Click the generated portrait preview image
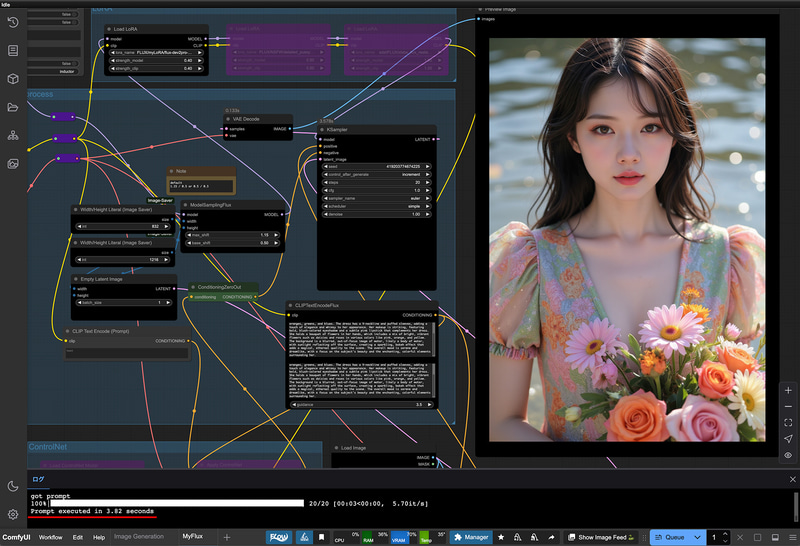 pyautogui.click(x=627, y=240)
